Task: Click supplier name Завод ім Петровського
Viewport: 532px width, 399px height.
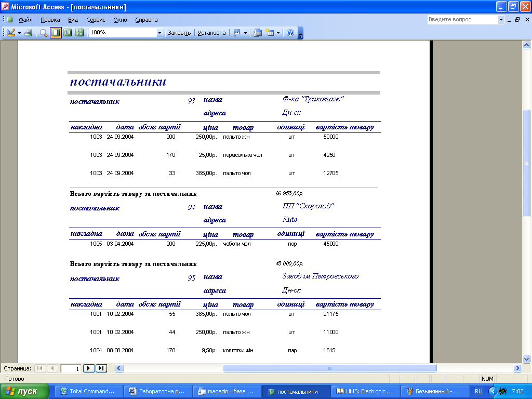Action: [x=320, y=276]
